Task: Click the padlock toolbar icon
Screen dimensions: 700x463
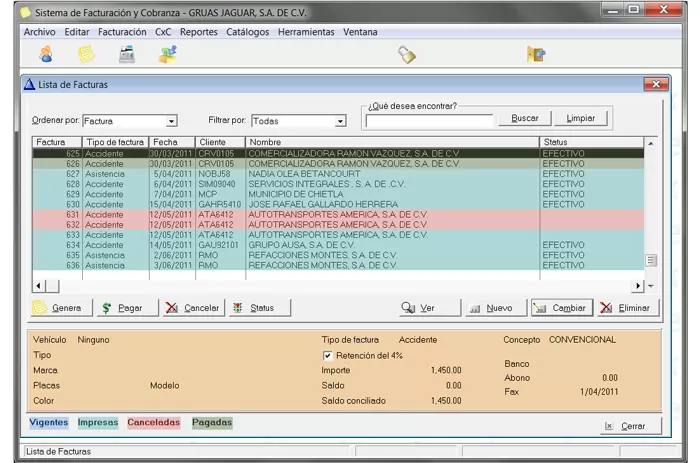Action: (x=407, y=54)
